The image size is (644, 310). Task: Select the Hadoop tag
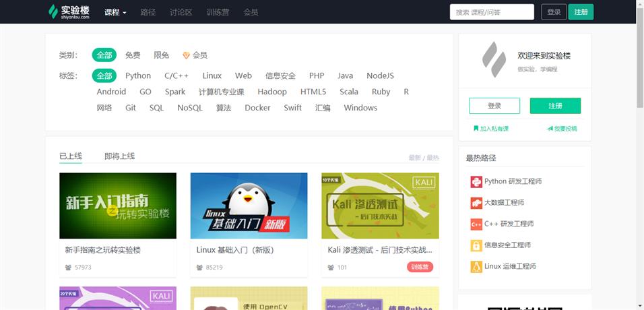click(x=272, y=92)
